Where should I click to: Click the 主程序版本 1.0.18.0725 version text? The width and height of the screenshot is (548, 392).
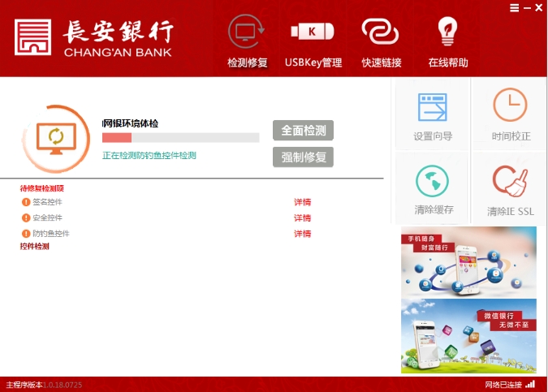pyautogui.click(x=44, y=385)
